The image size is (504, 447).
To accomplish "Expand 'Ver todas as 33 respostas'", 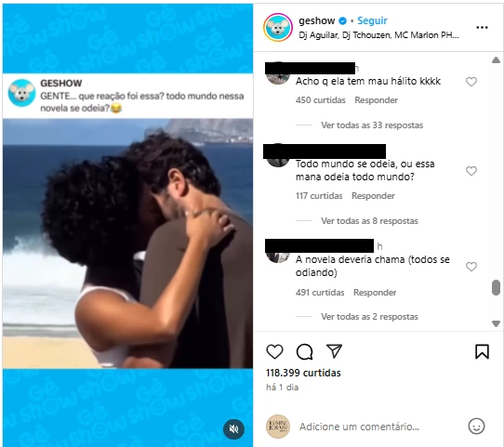I will 372,125.
